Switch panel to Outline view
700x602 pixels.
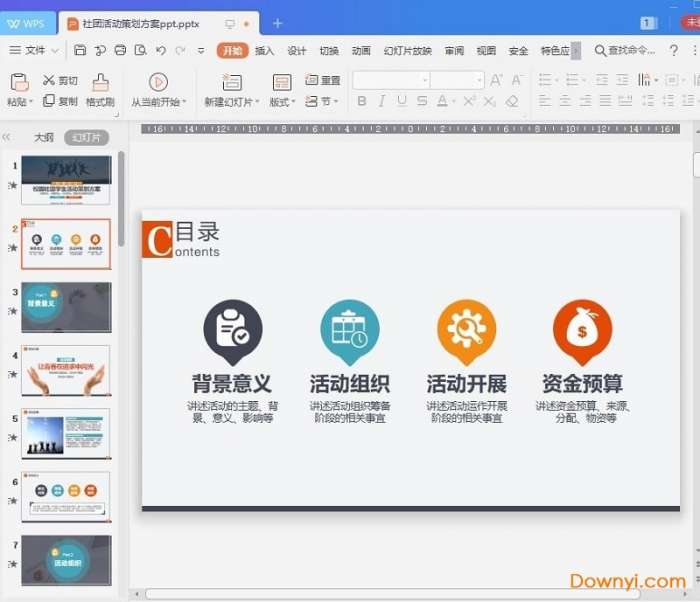click(44, 138)
